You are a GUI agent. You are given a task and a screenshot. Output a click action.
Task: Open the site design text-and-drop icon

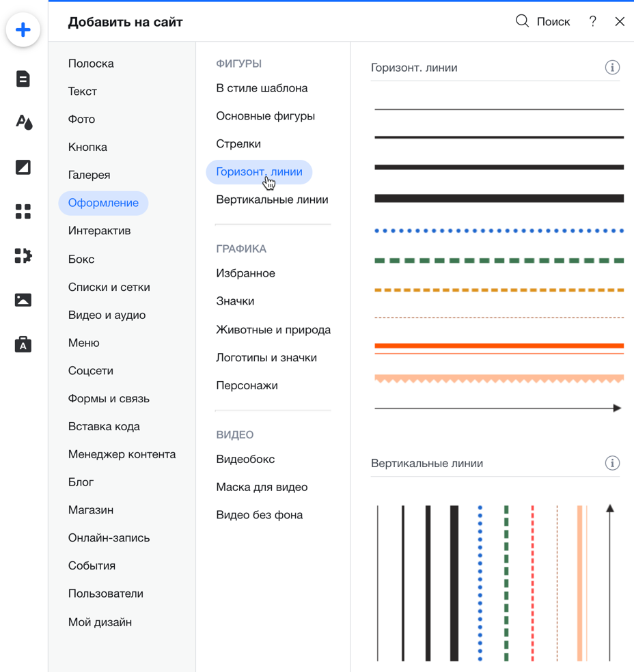click(x=23, y=123)
